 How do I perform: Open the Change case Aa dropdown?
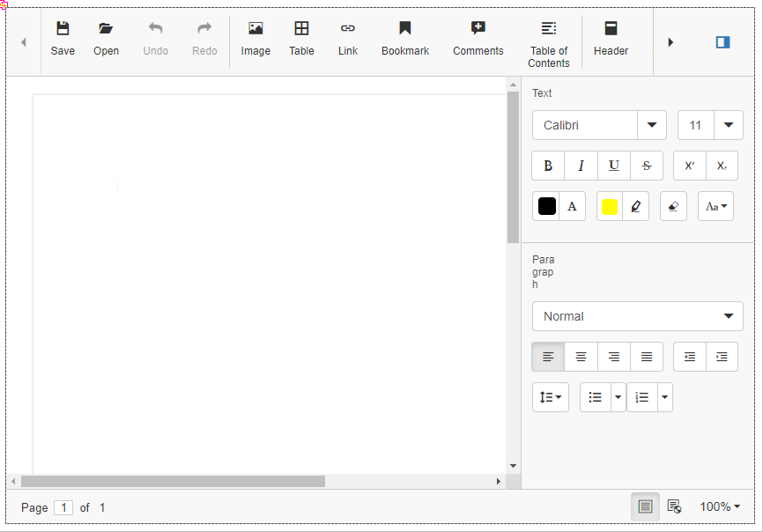tap(715, 206)
